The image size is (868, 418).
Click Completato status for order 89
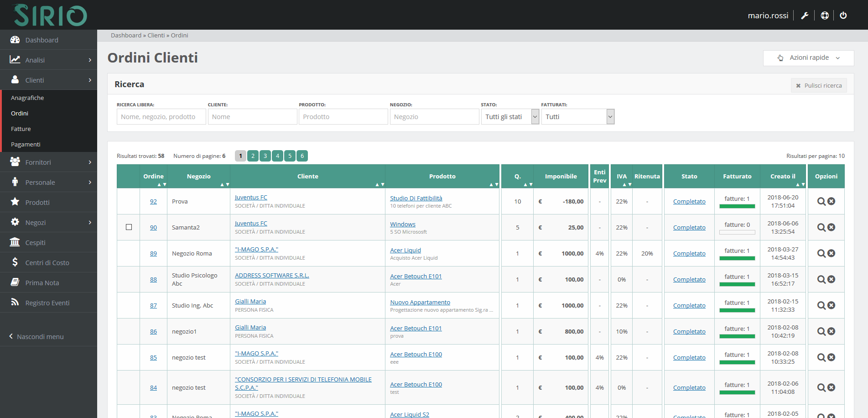(x=689, y=253)
